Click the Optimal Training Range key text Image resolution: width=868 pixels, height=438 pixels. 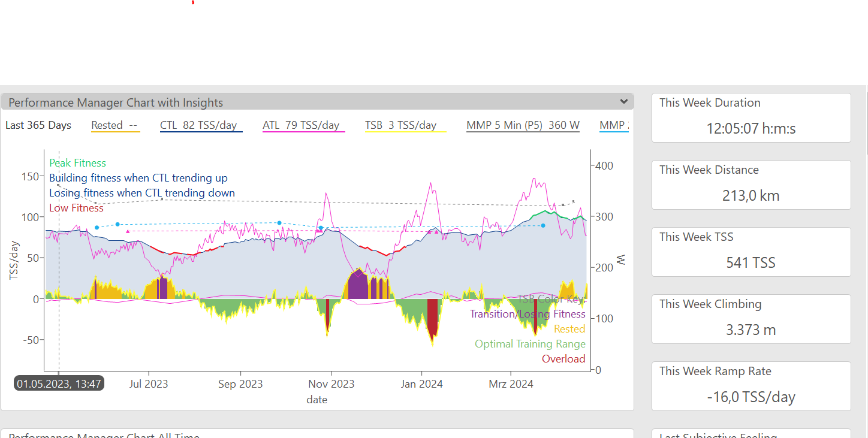(x=530, y=344)
